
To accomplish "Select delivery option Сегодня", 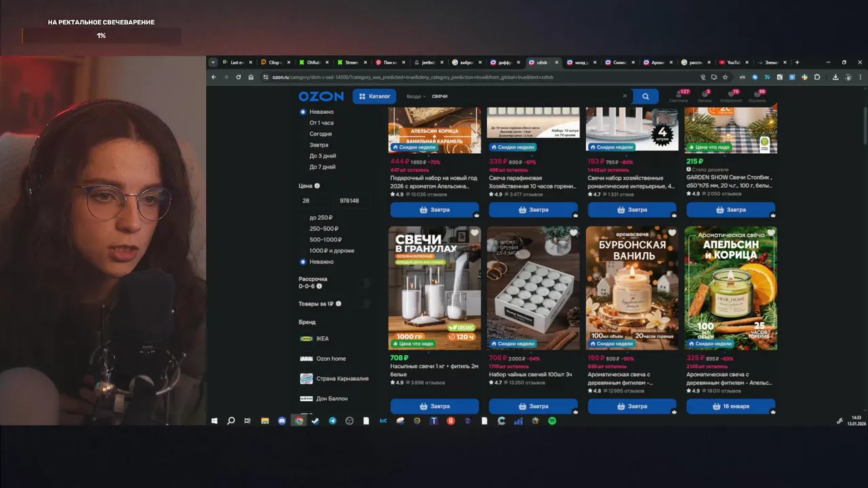I will [x=321, y=134].
